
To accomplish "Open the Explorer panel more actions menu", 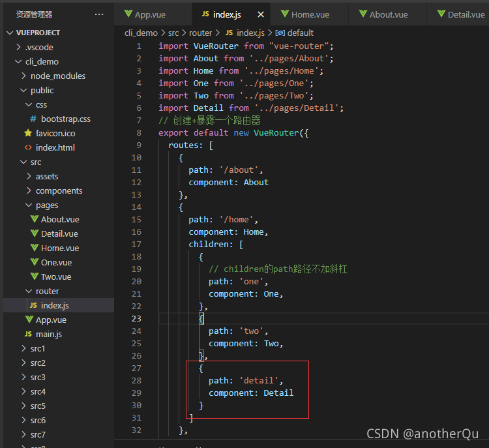I will click(99, 14).
